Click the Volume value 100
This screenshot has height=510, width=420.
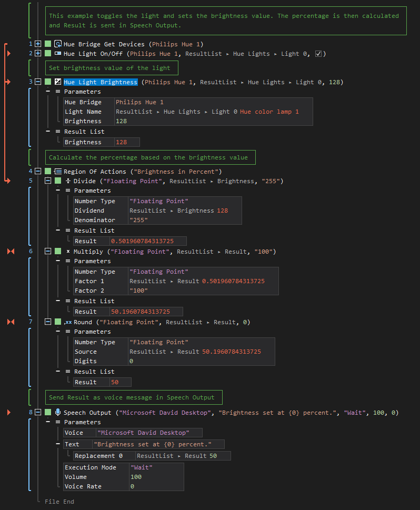pos(136,477)
